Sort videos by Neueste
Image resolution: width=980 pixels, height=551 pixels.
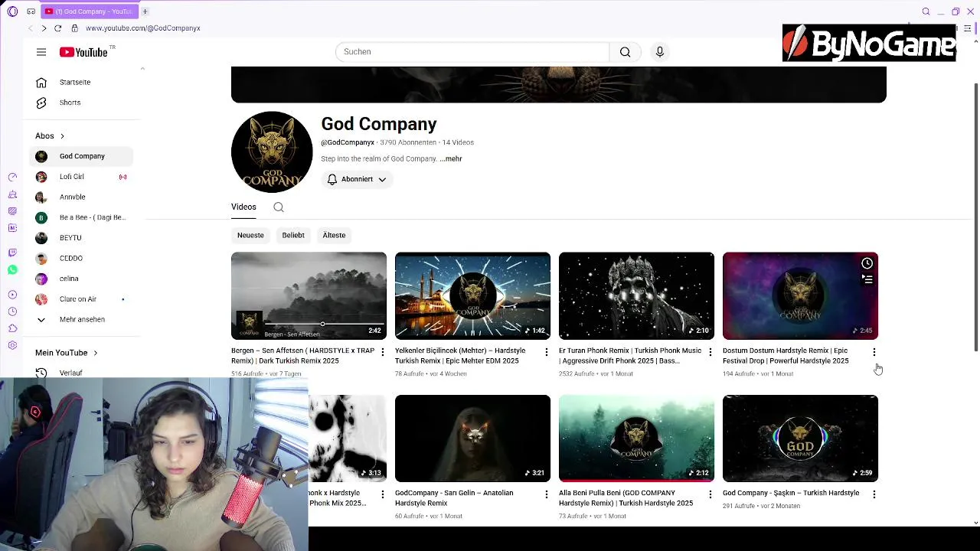pyautogui.click(x=250, y=235)
